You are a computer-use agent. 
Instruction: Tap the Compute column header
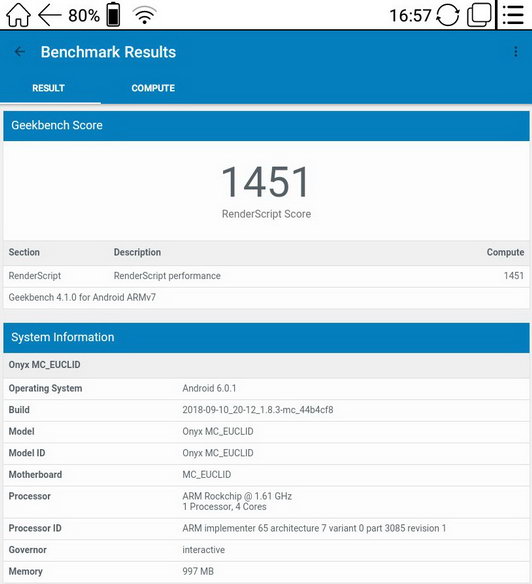point(505,252)
